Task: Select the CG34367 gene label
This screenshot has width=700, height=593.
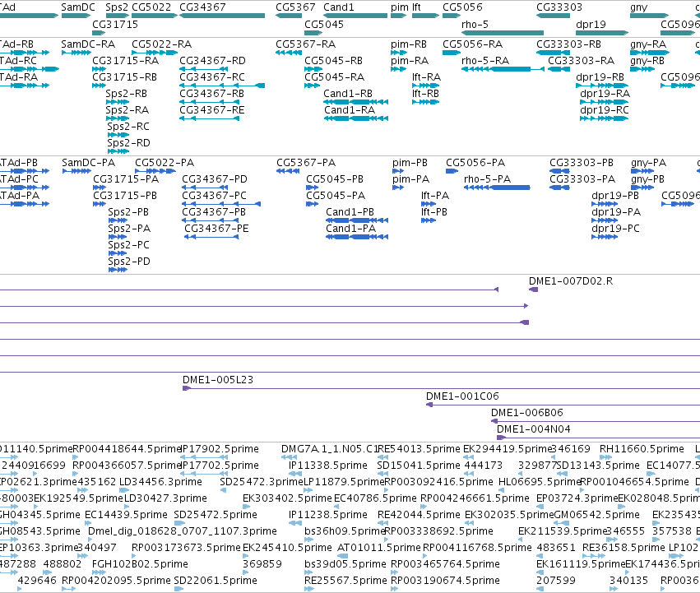Action: pos(202,7)
